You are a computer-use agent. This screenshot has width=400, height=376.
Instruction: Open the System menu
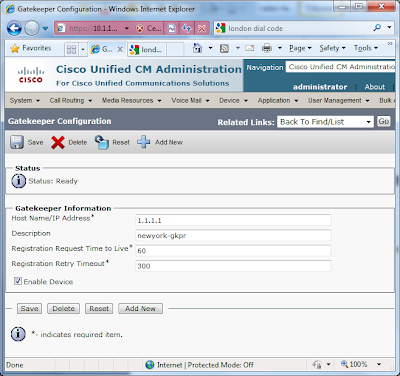24,100
